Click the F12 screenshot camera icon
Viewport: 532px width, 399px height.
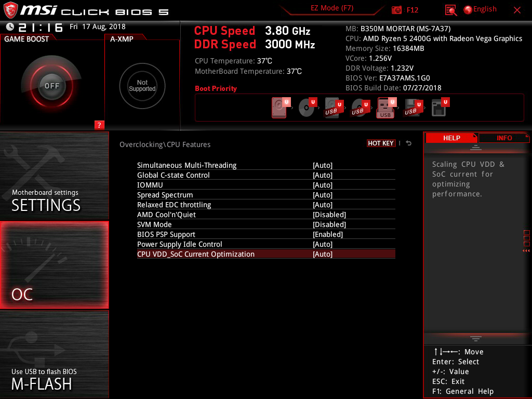396,10
